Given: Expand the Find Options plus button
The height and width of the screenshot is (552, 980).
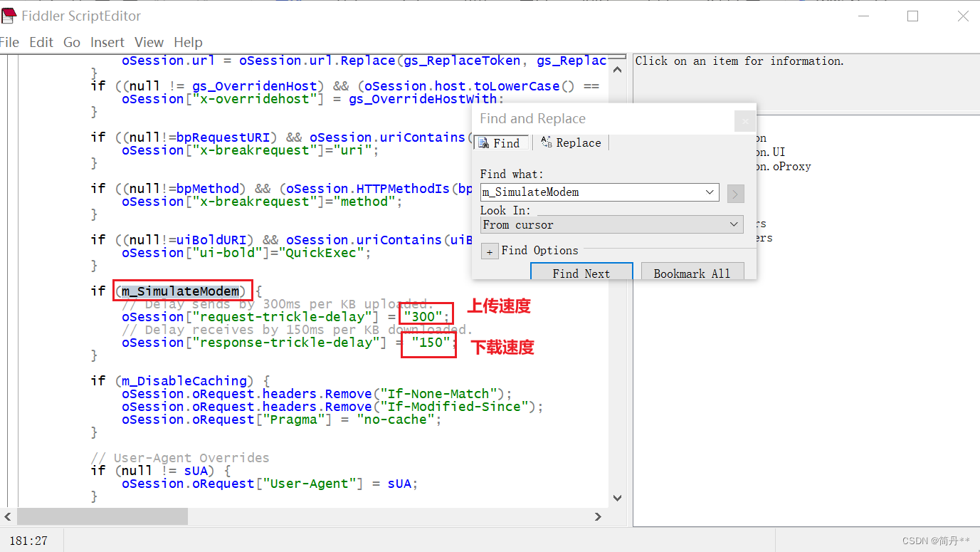Looking at the screenshot, I should coord(490,251).
